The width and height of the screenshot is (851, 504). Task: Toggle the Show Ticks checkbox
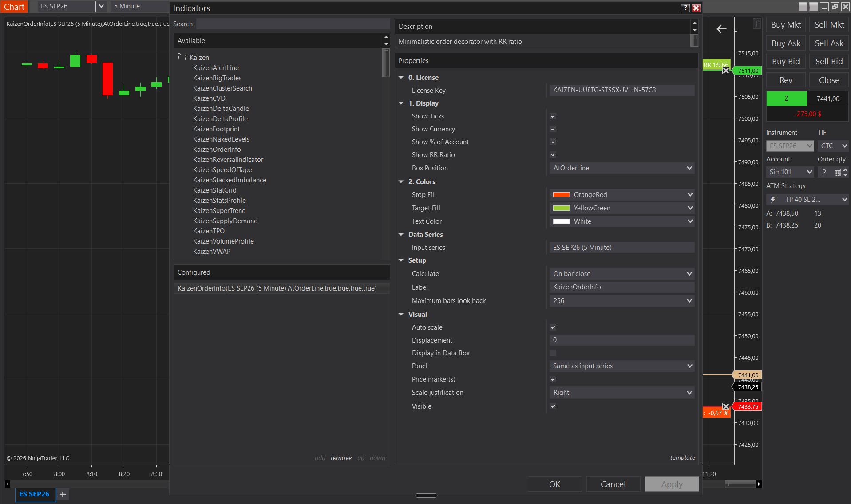[553, 116]
